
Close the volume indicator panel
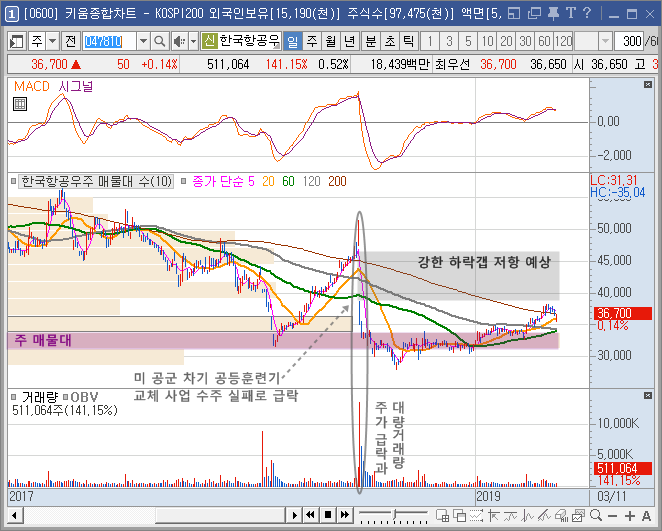pos(648,396)
